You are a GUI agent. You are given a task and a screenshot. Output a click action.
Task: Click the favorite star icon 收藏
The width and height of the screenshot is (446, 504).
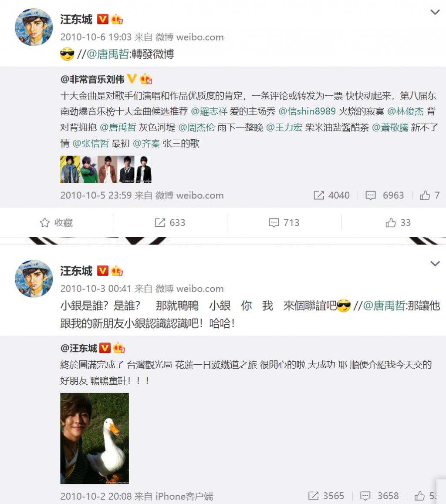pos(56,222)
